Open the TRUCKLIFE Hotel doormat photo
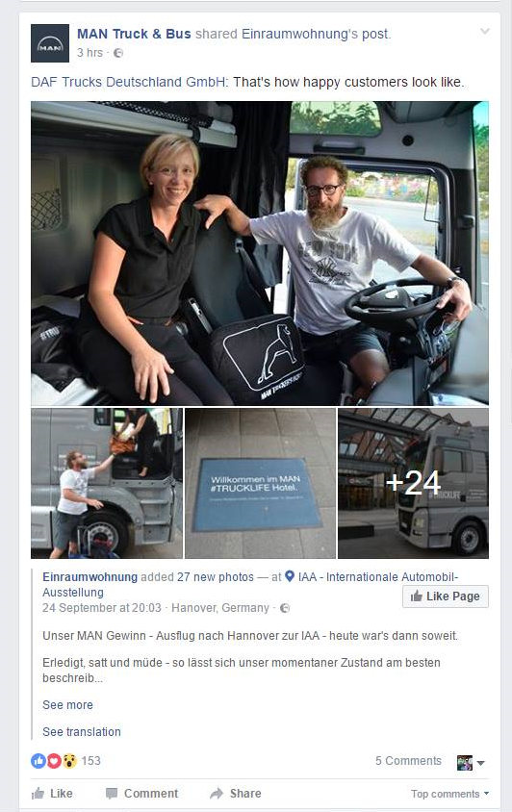Screen dimensions: 512x812 pos(260,483)
